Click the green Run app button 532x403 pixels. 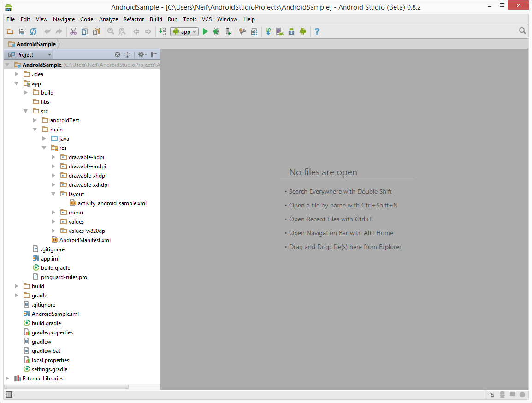click(205, 31)
